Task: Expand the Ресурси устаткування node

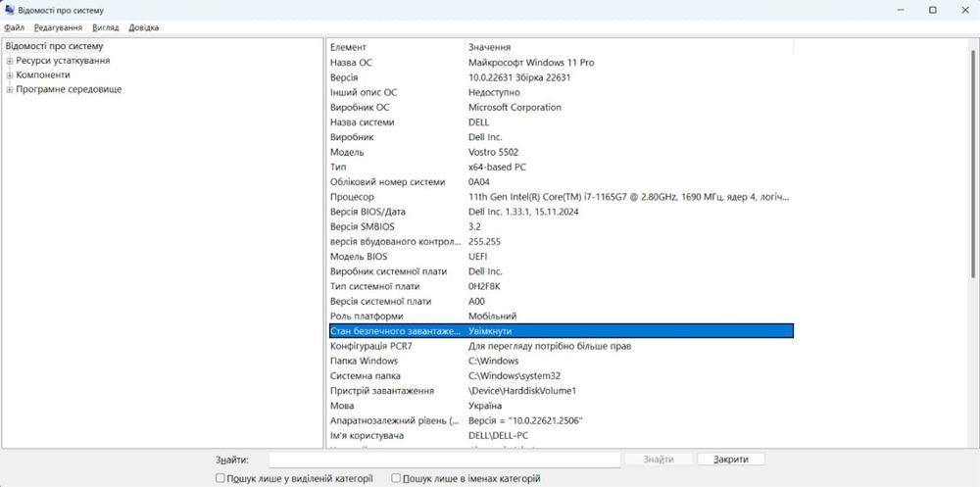Action: tap(10, 61)
